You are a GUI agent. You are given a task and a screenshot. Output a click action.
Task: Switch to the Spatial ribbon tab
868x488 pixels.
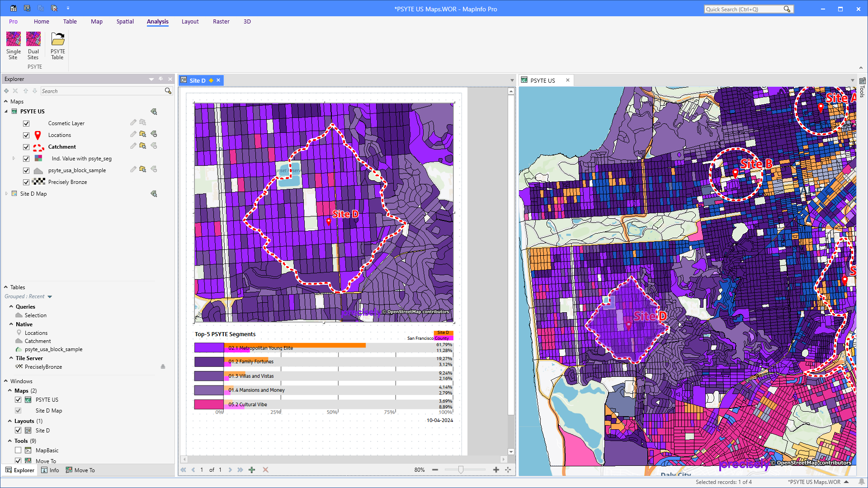(125, 21)
